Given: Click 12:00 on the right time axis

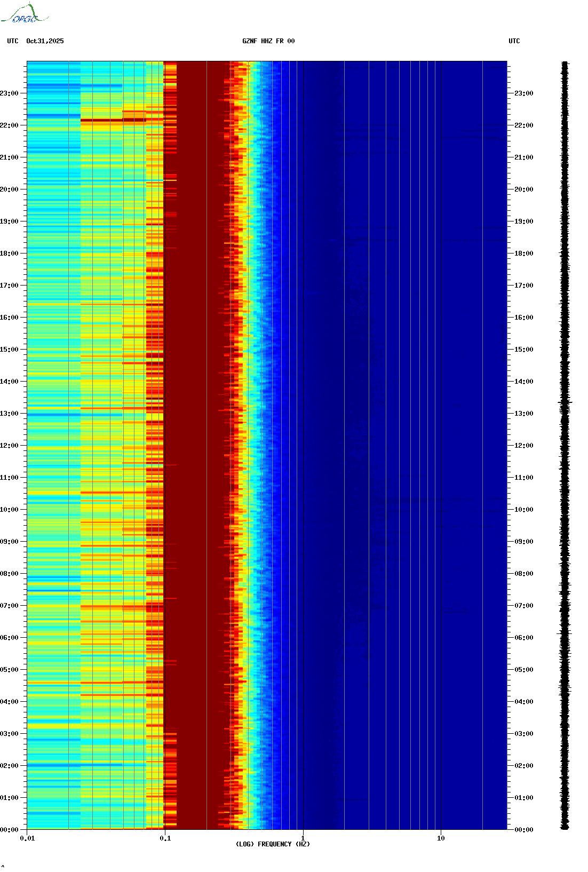Looking at the screenshot, I should (524, 446).
